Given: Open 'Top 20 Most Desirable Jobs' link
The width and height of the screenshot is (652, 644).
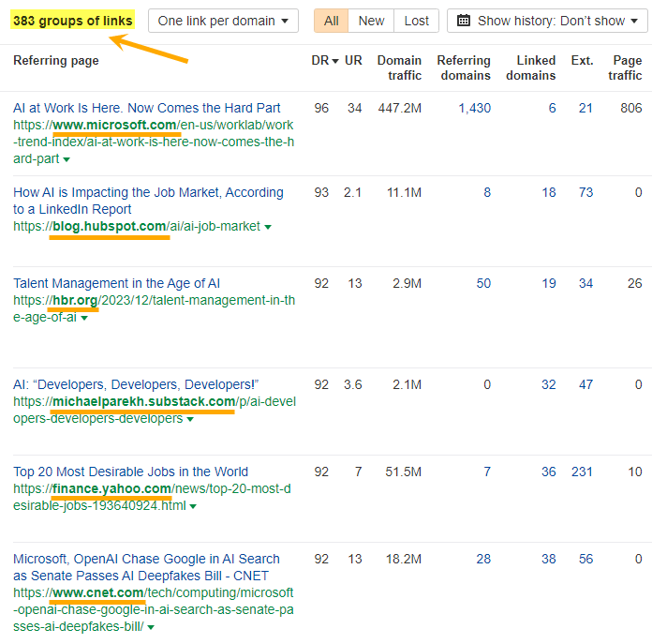Looking at the screenshot, I should (130, 472).
